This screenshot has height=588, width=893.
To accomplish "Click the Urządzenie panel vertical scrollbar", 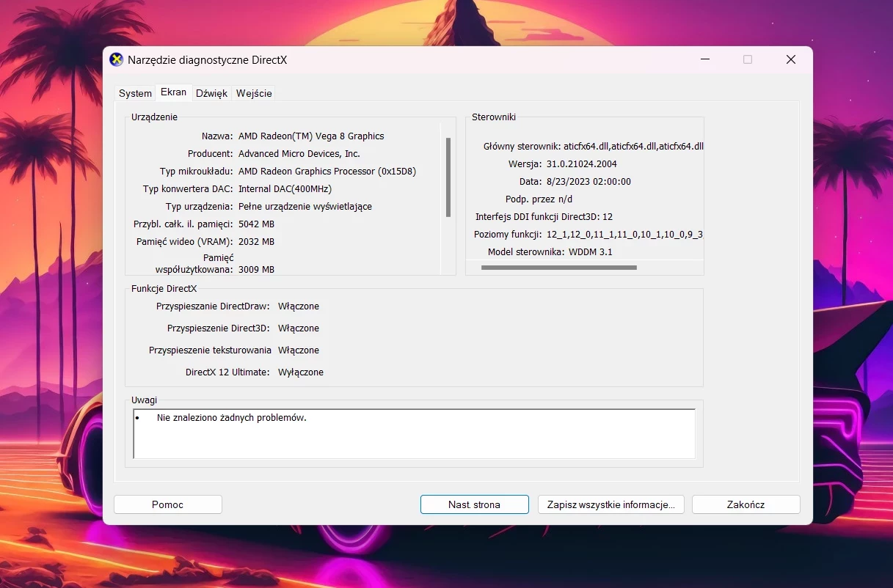I will click(x=448, y=177).
